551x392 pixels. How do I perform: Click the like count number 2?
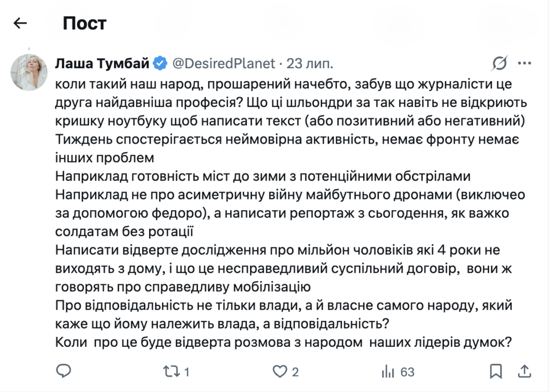pos(295,372)
